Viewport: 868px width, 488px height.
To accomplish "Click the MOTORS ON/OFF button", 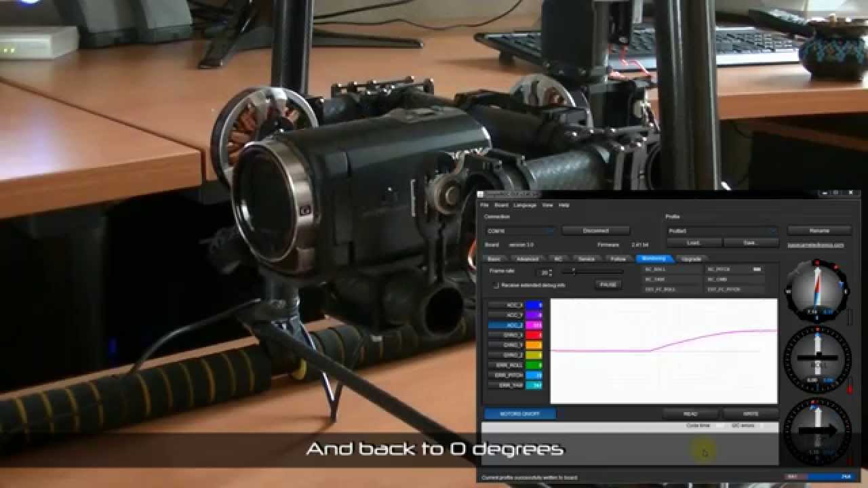I will coord(520,413).
